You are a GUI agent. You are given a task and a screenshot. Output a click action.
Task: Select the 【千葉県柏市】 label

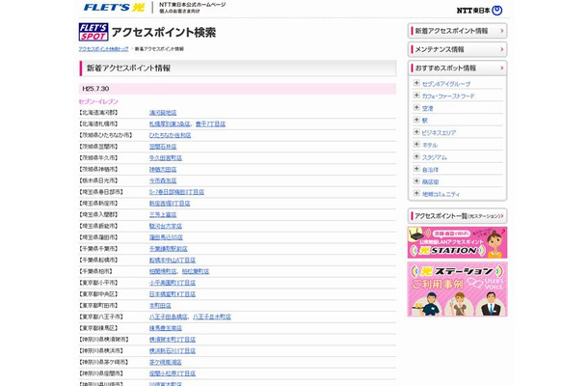[x=95, y=271]
